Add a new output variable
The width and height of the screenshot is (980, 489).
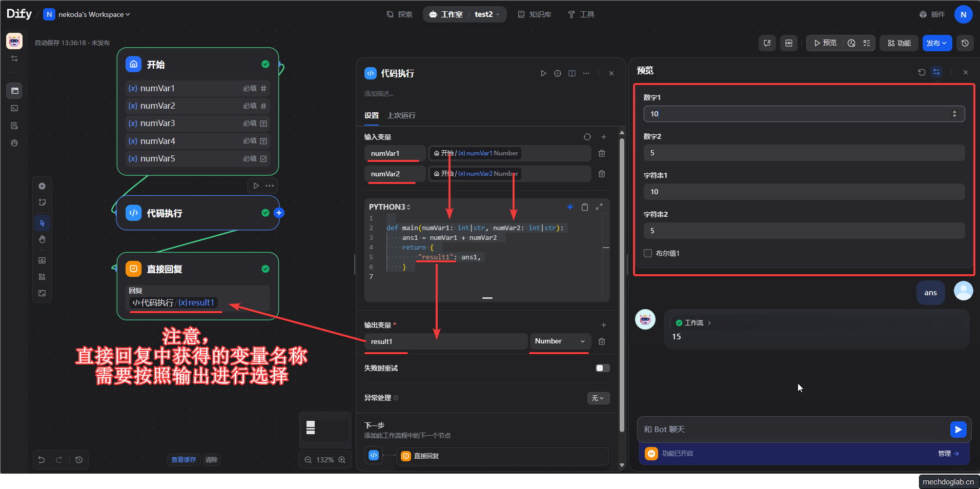[x=604, y=325]
